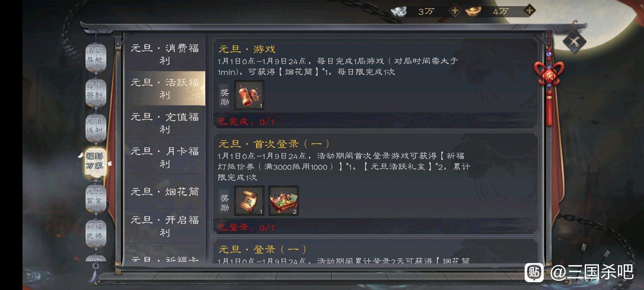Viewport: 644px width, 290px height.
Task: Tap the firecracker tube reward icon
Action: [249, 95]
